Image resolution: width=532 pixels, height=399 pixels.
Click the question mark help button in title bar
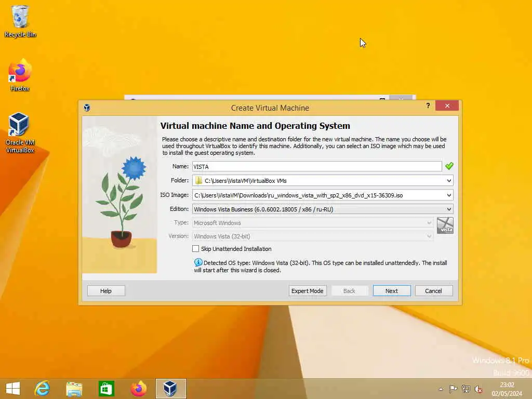tap(428, 106)
